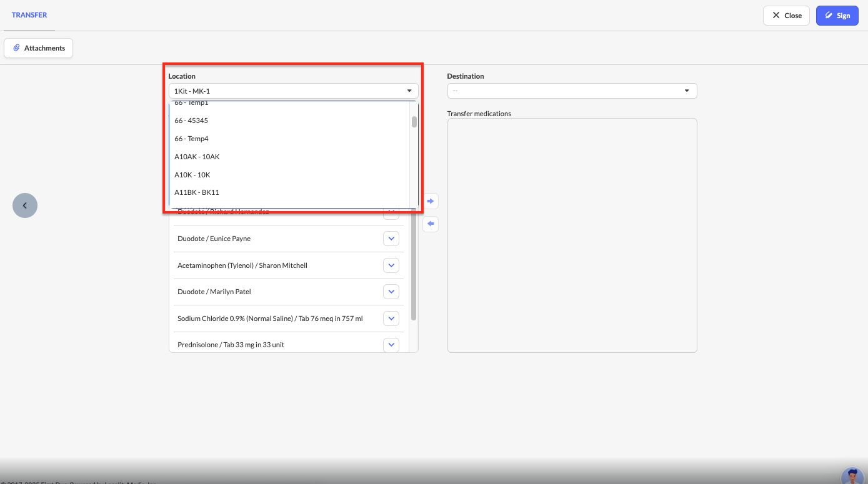
Task: Expand the Sodium Chloride 0.9% row chevron
Action: click(391, 319)
